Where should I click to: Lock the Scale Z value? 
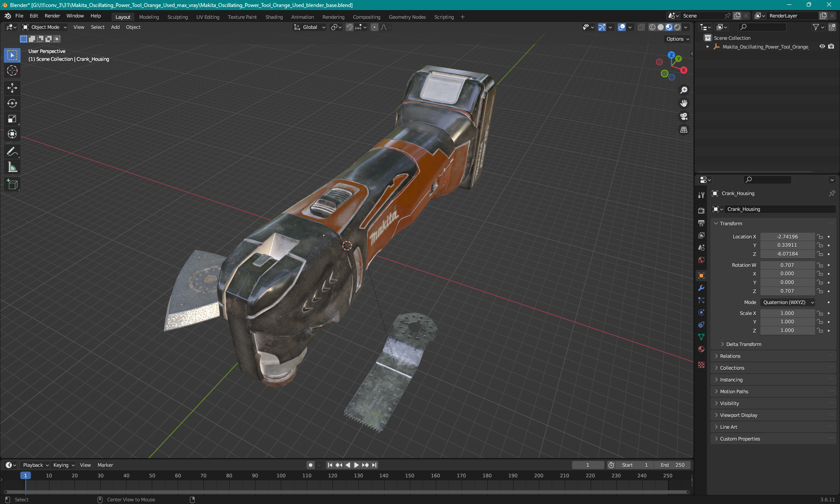coord(820,330)
